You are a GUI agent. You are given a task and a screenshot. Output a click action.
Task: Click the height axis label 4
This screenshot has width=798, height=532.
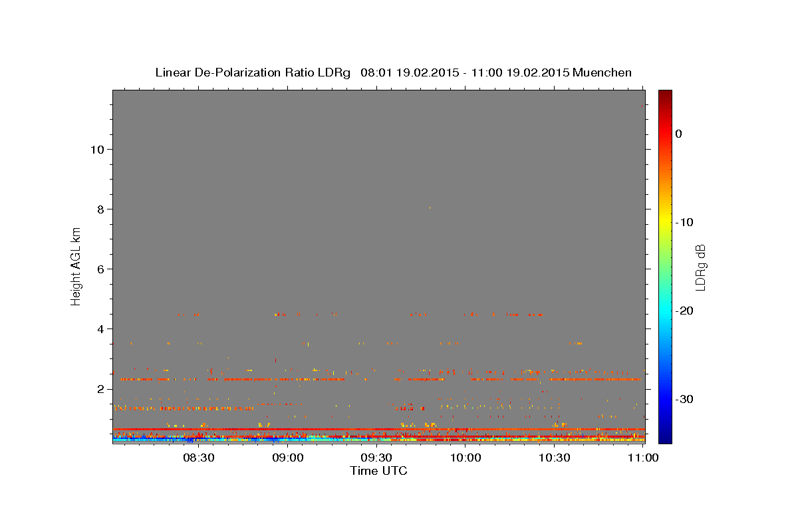click(x=99, y=329)
